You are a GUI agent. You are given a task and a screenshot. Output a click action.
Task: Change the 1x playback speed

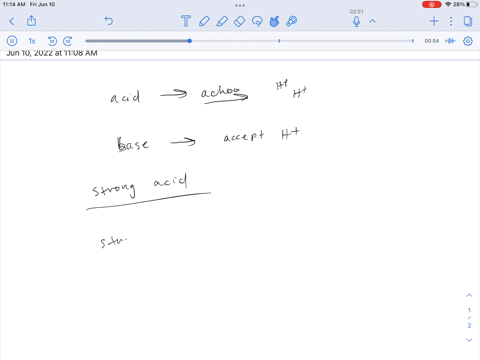(32, 41)
